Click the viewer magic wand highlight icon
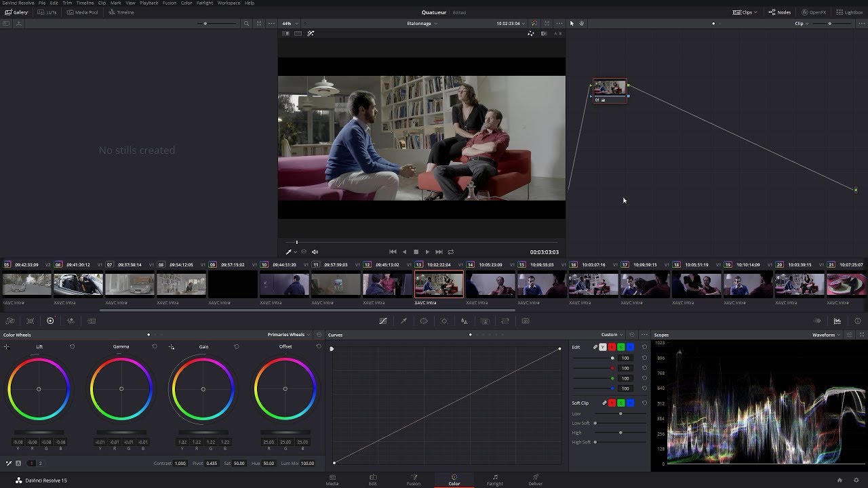The width and height of the screenshot is (868, 488). [311, 33]
